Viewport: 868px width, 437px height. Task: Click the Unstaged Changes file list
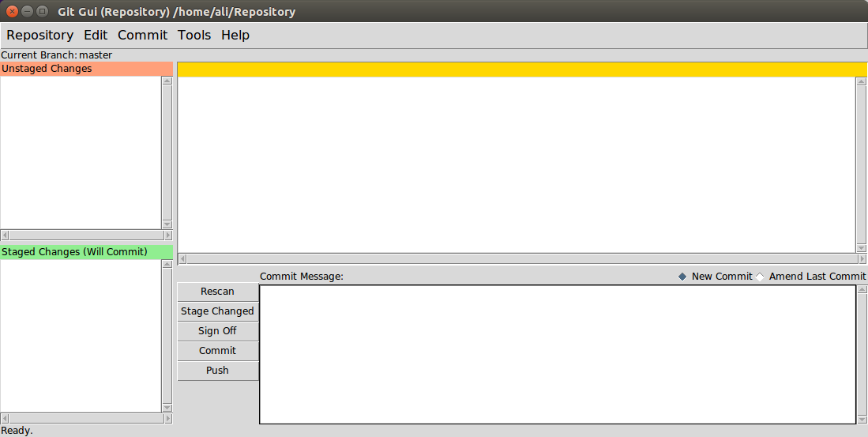(81, 153)
